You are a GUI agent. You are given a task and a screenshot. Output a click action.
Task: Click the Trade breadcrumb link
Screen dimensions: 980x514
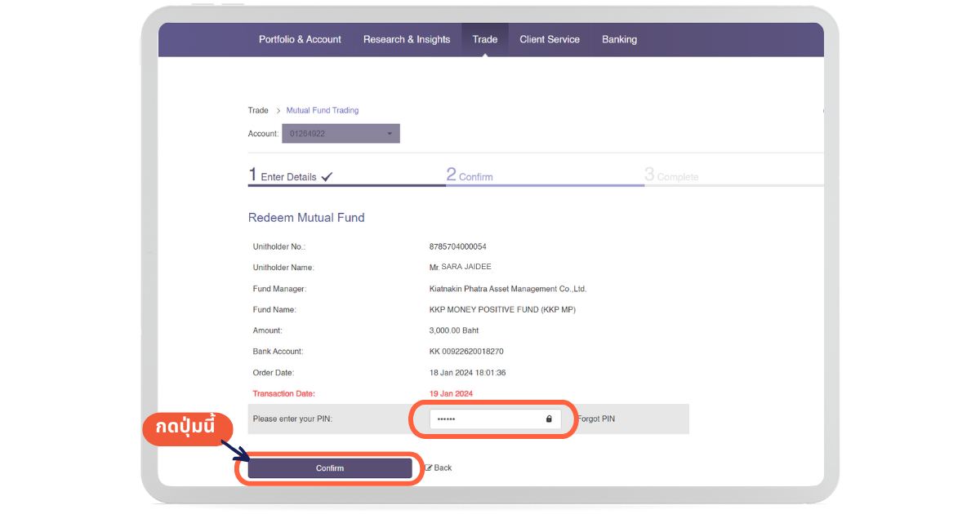tap(258, 111)
